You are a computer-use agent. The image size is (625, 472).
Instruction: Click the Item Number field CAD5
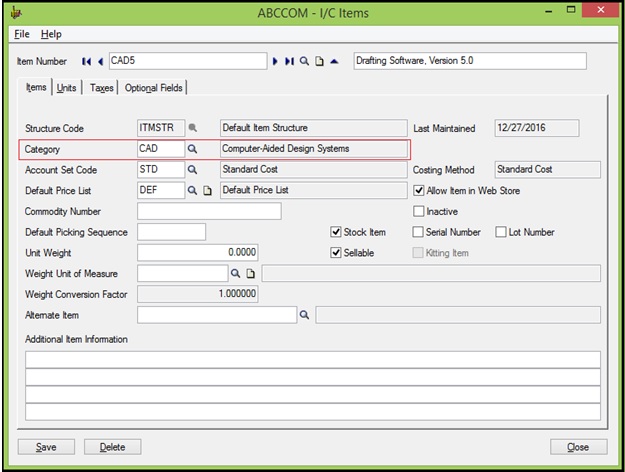coord(188,61)
